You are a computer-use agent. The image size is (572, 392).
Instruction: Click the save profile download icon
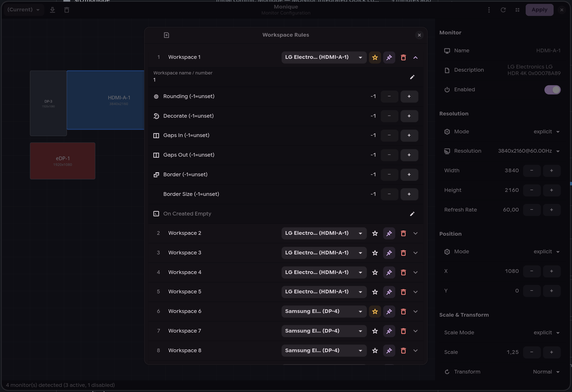[x=52, y=10]
